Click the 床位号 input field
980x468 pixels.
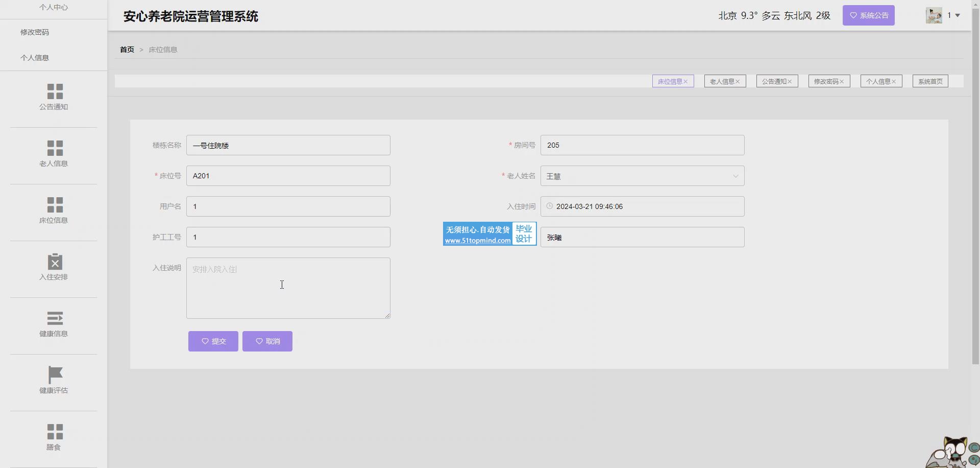point(288,176)
